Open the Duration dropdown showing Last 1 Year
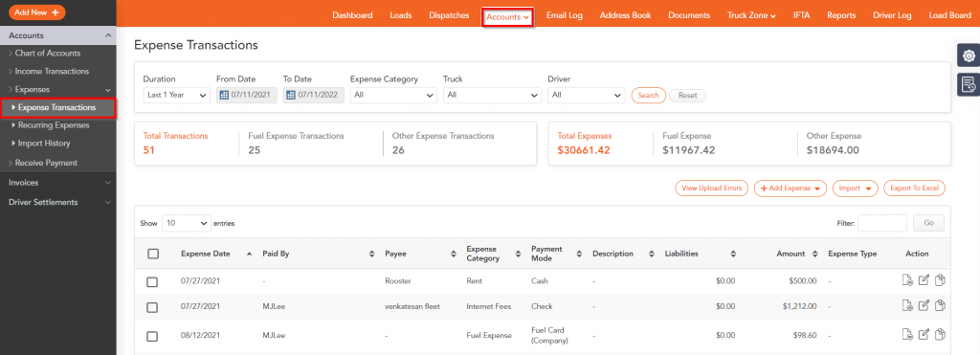The width and height of the screenshot is (980, 355). 176,95
